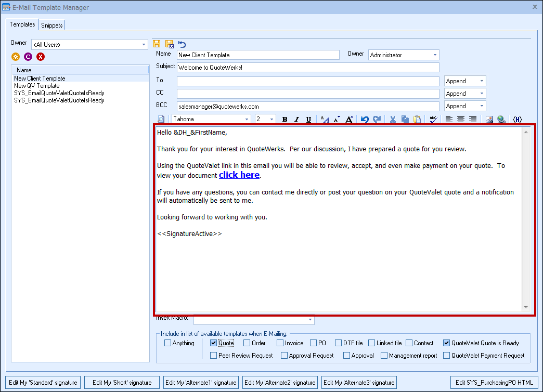
Task: Center align the text
Action: [461, 120]
